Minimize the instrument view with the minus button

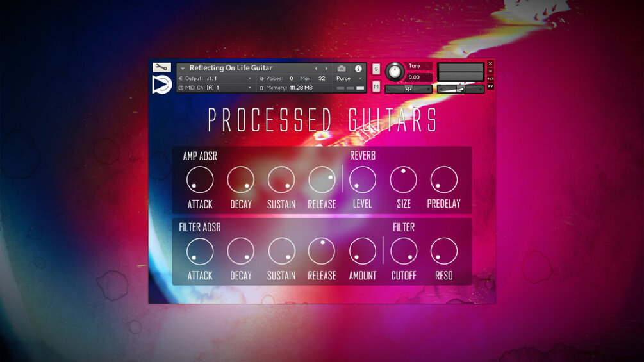pyautogui.click(x=490, y=71)
